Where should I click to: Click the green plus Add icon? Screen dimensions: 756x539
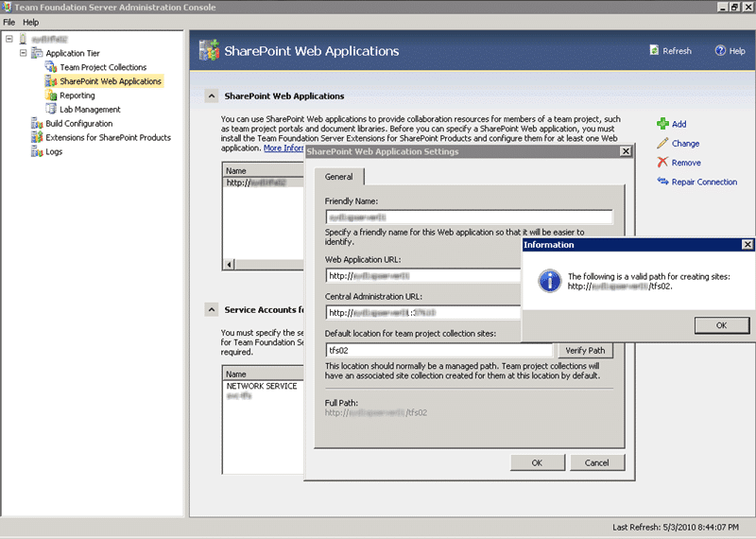(663, 124)
